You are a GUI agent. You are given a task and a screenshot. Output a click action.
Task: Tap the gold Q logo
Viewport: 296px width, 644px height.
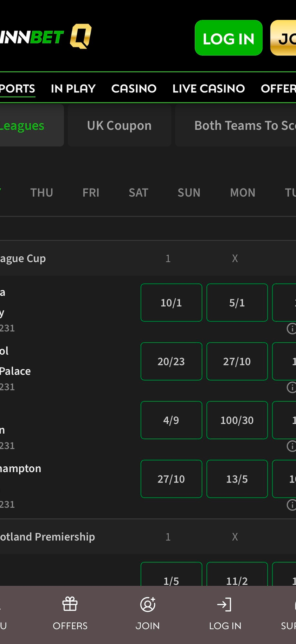81,36
